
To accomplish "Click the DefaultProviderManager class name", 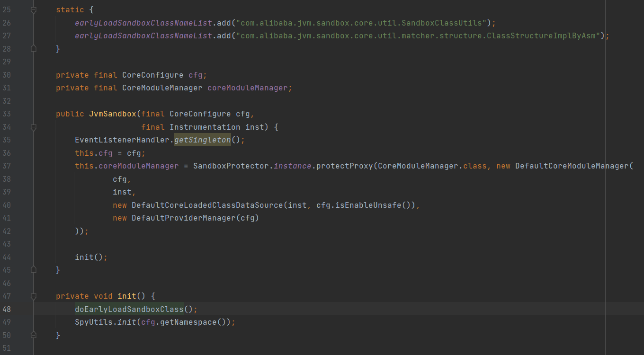I will click(x=183, y=218).
